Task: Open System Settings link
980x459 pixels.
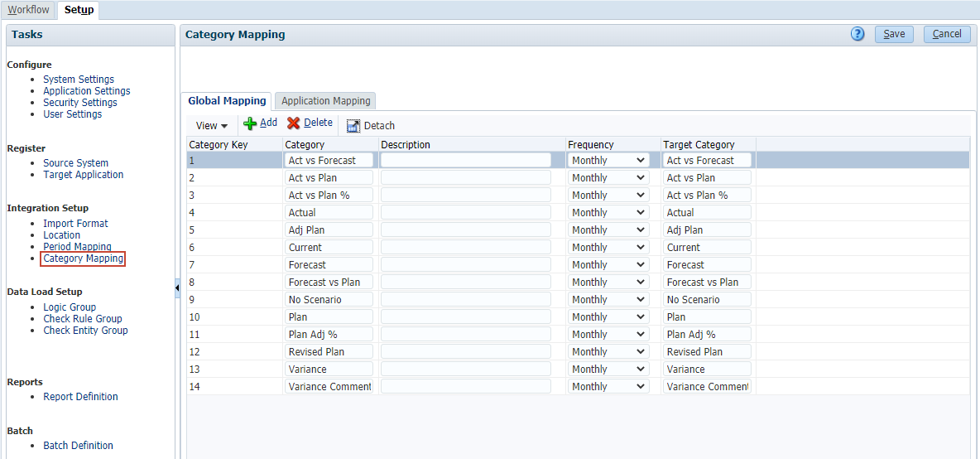Action: pos(79,80)
